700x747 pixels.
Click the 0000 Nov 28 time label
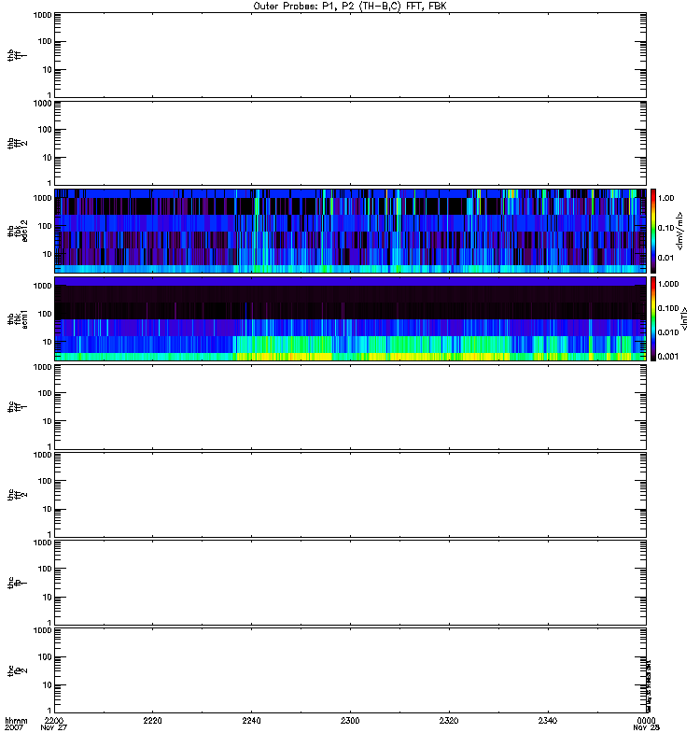point(645,725)
